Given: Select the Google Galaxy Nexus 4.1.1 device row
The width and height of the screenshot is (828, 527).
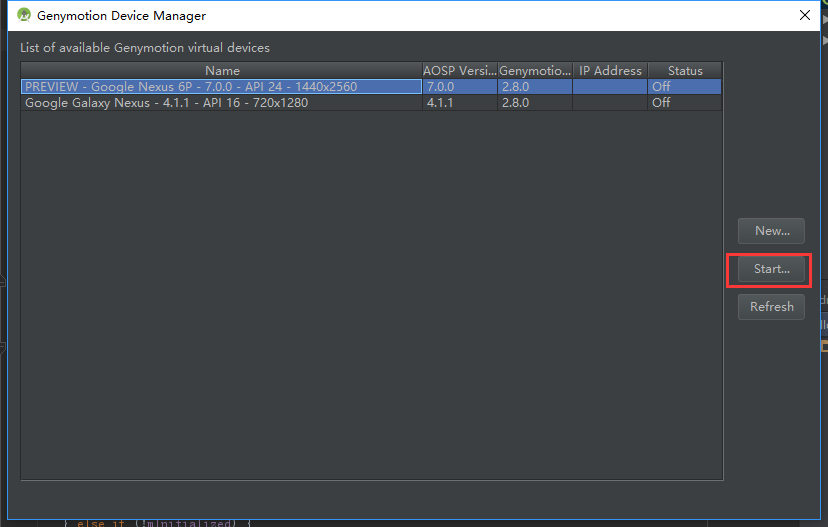Looking at the screenshot, I should tap(371, 102).
